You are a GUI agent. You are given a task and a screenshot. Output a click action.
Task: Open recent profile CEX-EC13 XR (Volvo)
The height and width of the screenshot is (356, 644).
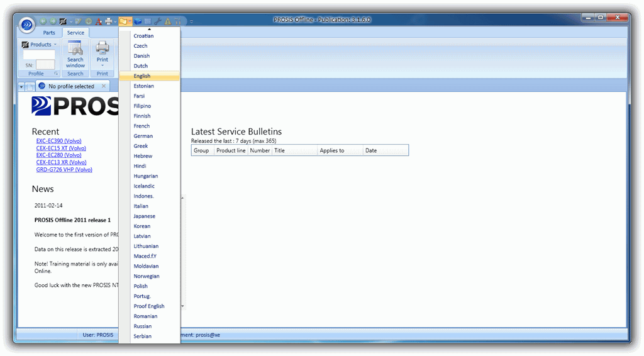(x=61, y=162)
